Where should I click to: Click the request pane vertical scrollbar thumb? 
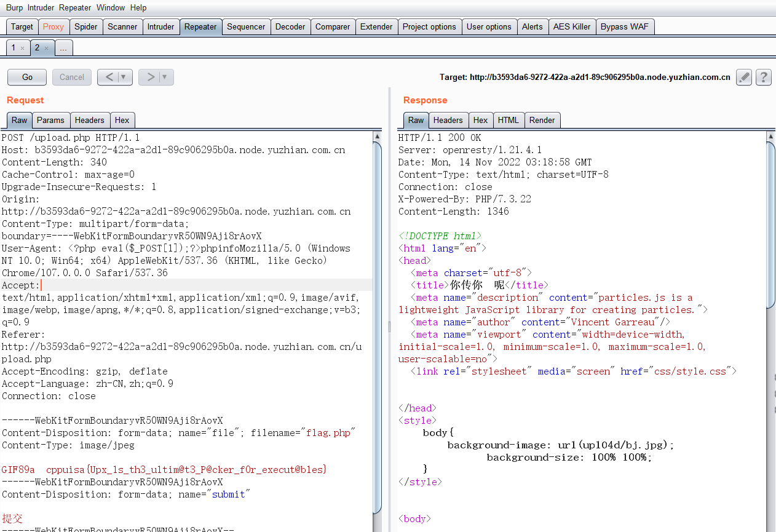coord(377,327)
